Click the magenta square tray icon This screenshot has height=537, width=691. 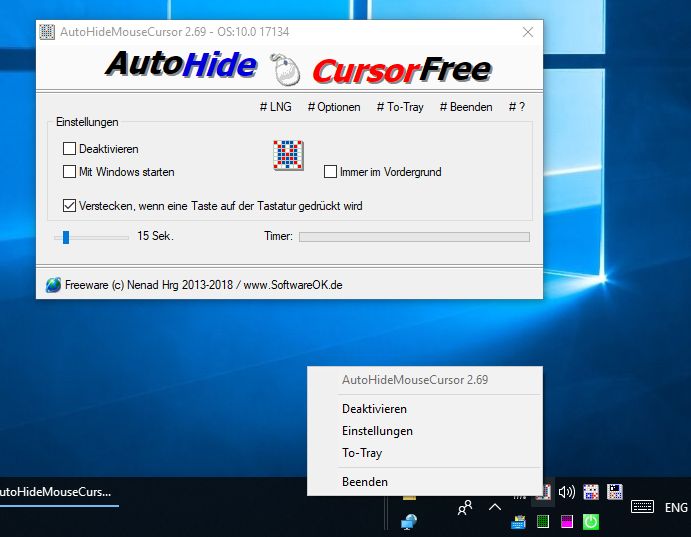[x=567, y=522]
